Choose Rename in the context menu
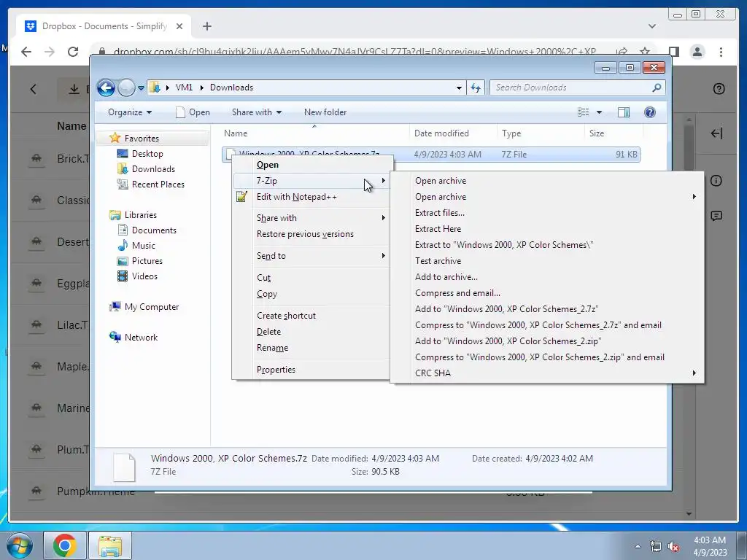Image resolution: width=747 pixels, height=560 pixels. tap(311, 348)
